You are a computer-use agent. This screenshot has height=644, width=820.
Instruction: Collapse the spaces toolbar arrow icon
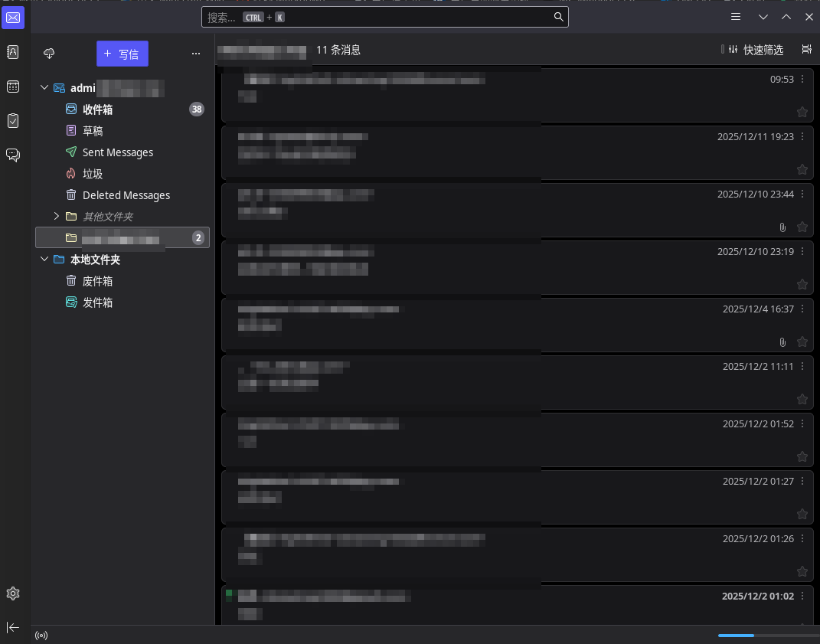pyautogui.click(x=13, y=627)
